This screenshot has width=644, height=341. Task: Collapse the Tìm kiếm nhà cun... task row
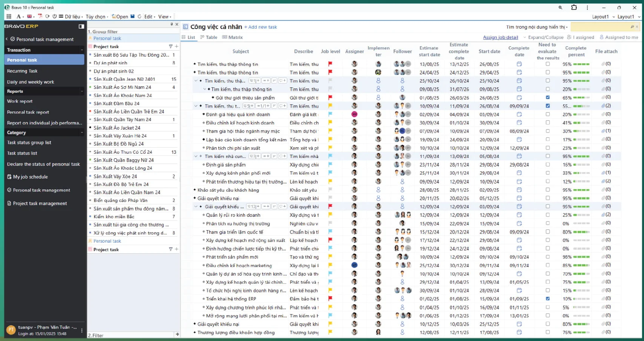click(x=196, y=156)
